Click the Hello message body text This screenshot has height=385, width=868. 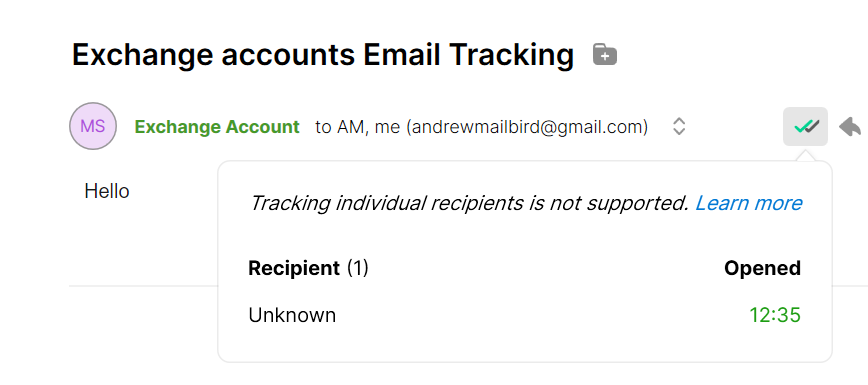point(107,191)
